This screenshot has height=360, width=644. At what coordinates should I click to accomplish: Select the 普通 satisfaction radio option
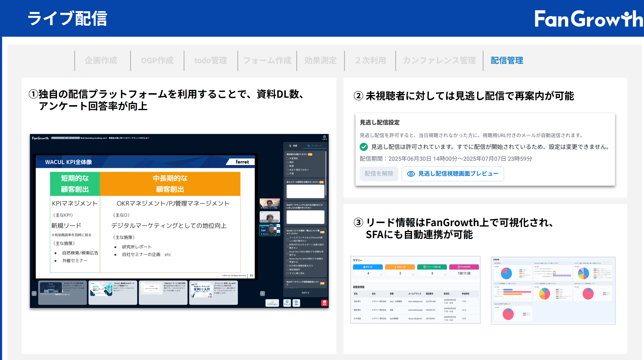tap(288, 166)
